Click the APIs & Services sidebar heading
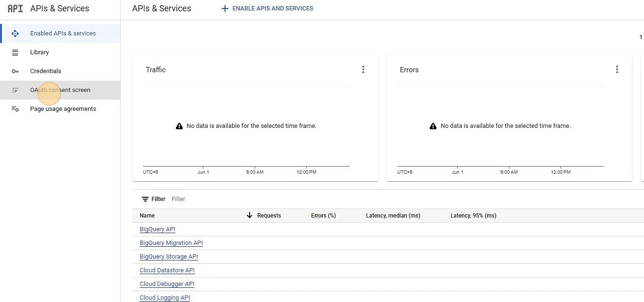 pos(59,8)
